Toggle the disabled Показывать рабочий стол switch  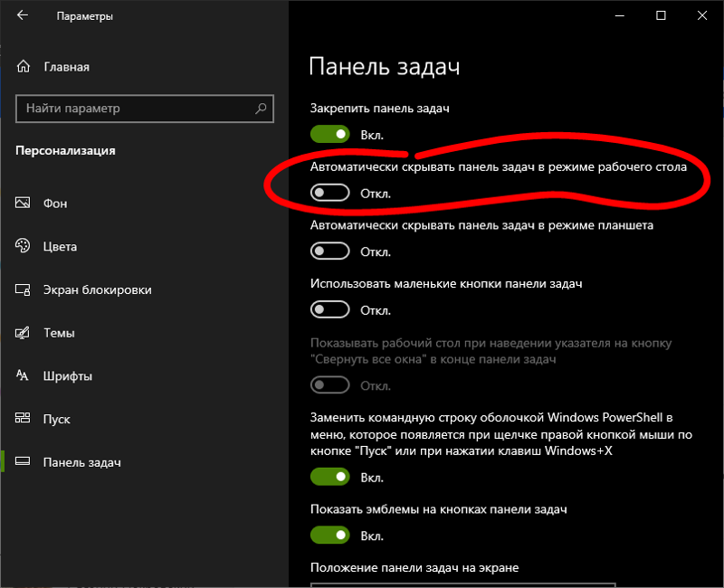(329, 385)
